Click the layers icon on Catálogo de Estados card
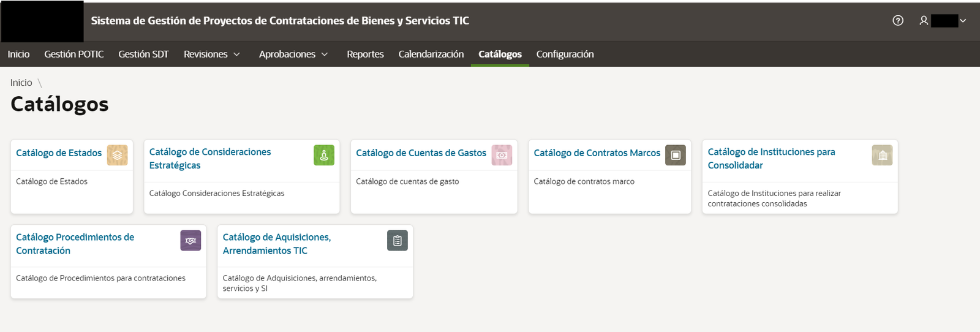 117,155
